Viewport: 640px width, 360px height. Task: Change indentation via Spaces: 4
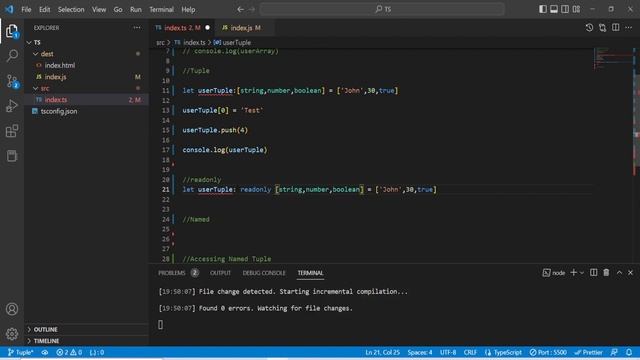click(420, 352)
